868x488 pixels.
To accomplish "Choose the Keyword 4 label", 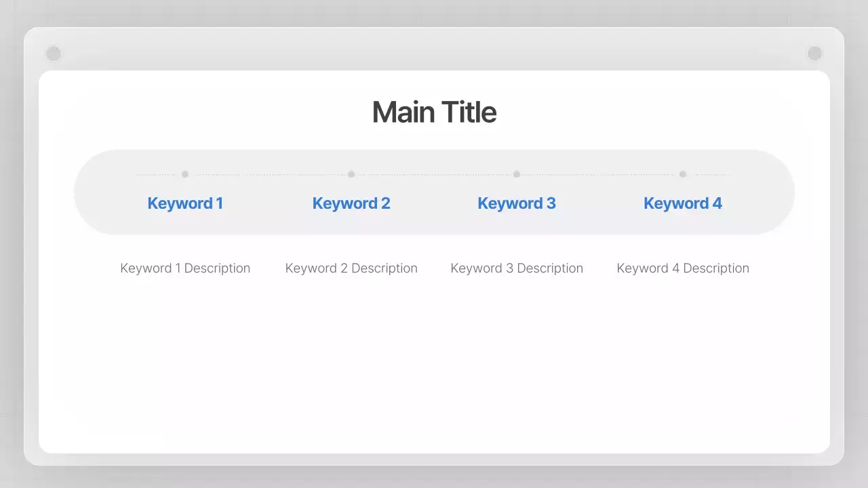I will click(x=683, y=203).
